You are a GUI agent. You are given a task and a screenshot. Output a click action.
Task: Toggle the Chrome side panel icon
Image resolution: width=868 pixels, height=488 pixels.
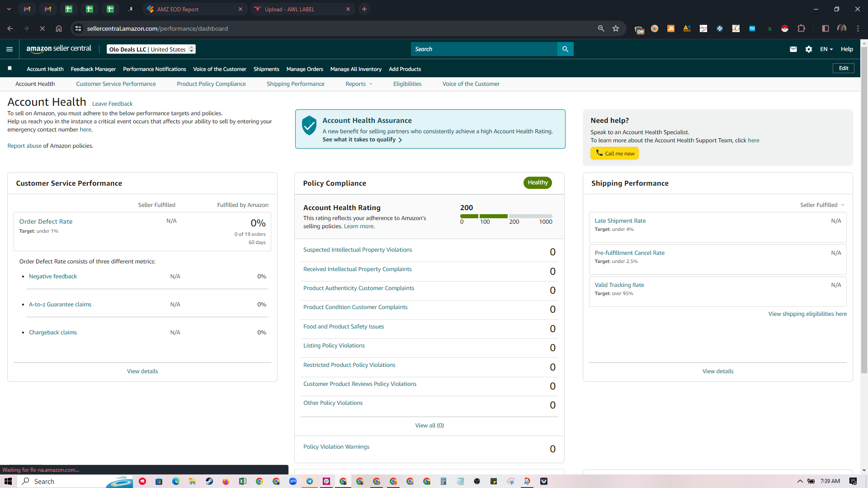(x=825, y=28)
